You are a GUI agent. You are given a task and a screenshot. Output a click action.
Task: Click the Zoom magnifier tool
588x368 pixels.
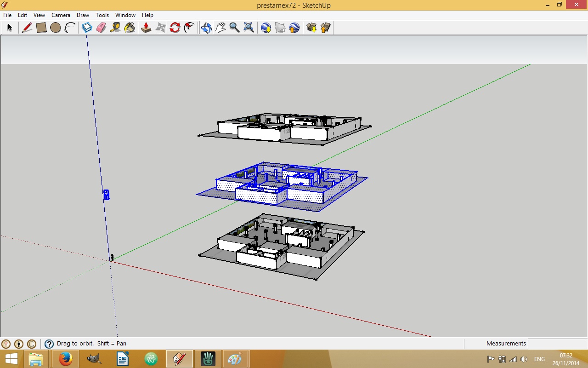click(x=234, y=28)
